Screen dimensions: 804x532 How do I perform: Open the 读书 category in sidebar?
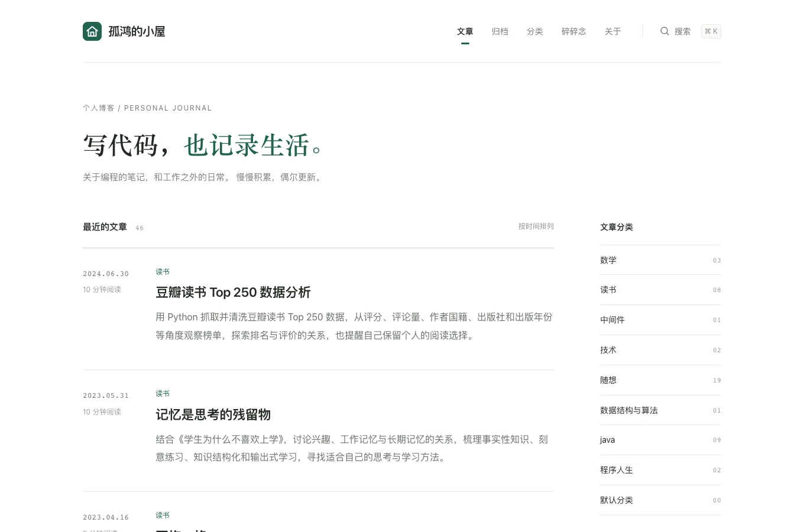pos(660,290)
